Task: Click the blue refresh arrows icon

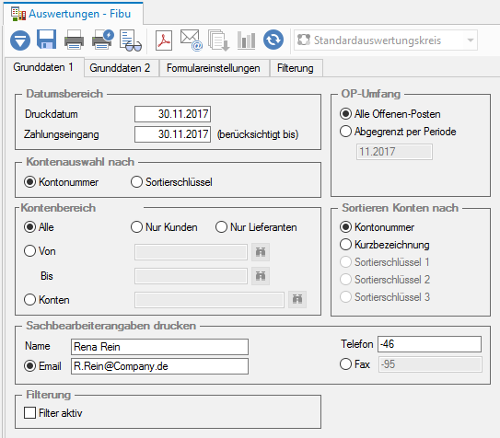Action: click(273, 40)
